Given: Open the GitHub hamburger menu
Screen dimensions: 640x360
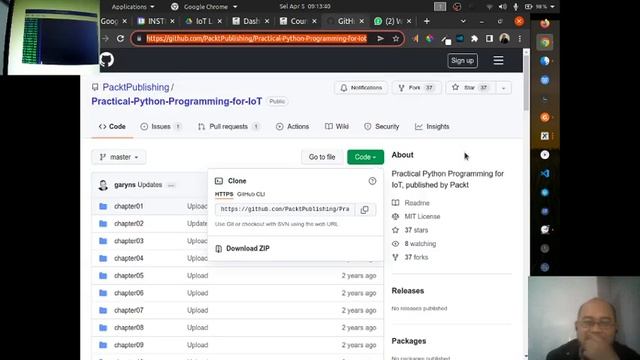Looking at the screenshot, I should pos(498,60).
